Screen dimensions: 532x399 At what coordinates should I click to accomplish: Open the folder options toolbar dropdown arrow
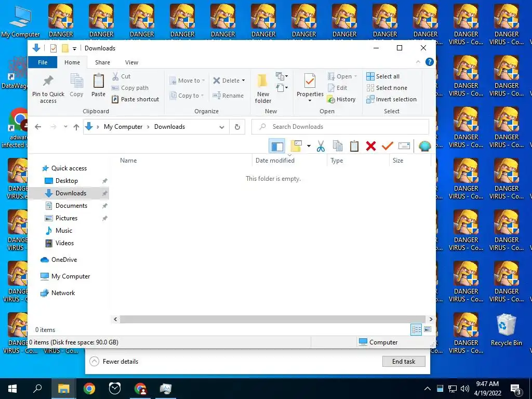pos(309,146)
